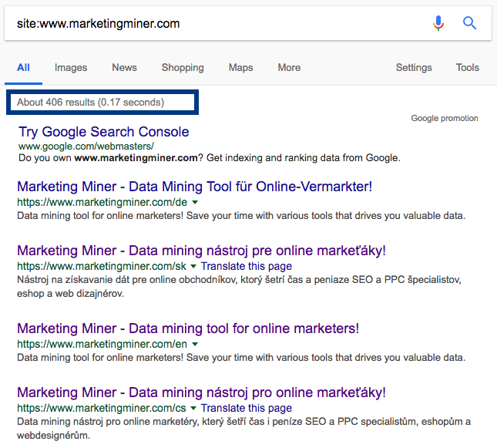Viewport: 497px width, 448px height.
Task: Switch to the Shopping tab
Action: [183, 68]
